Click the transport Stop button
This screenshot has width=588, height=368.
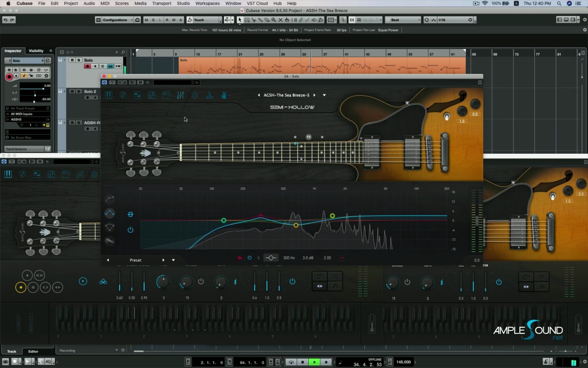click(x=303, y=362)
